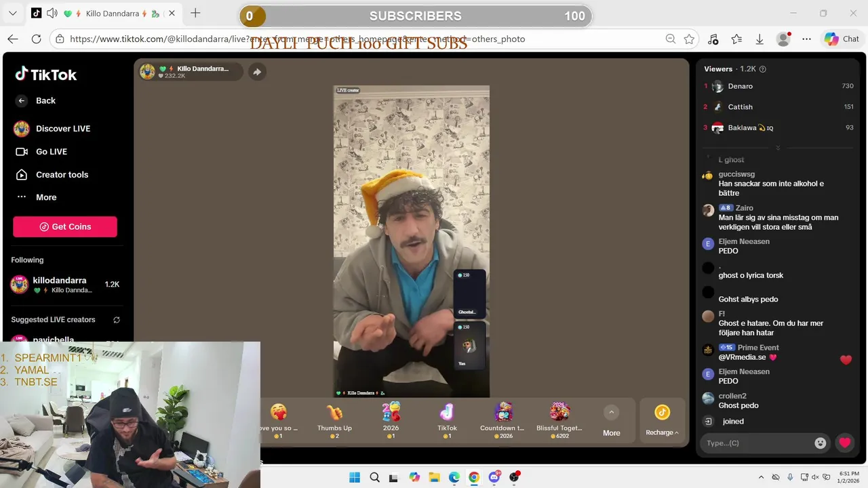Send the Countdown gift

[502, 420]
